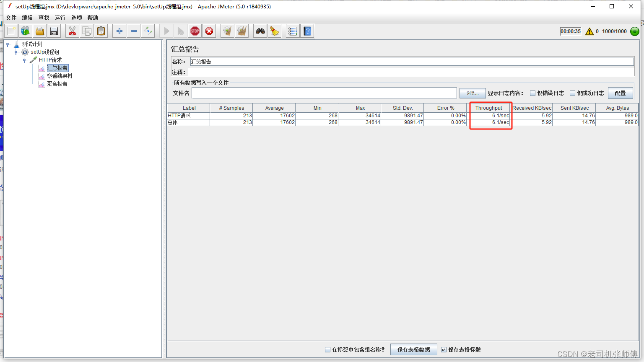Click the green Start run icon
The width and height of the screenshot is (644, 362).
166,31
